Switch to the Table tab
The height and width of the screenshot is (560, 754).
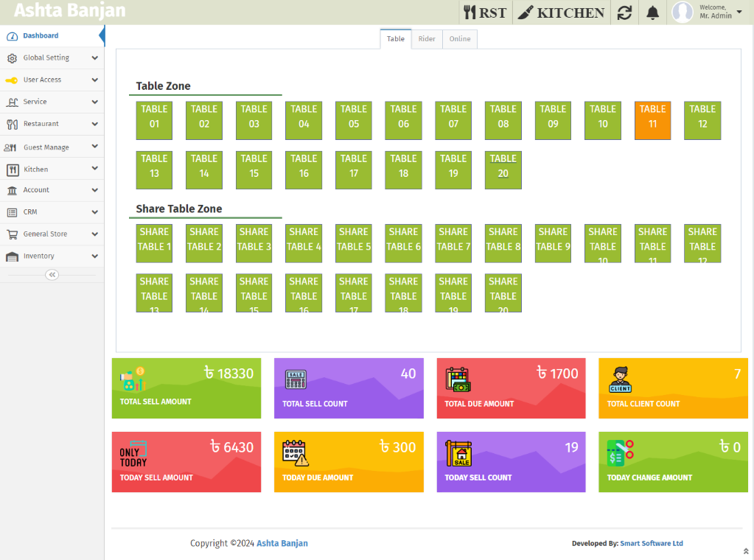click(x=396, y=39)
